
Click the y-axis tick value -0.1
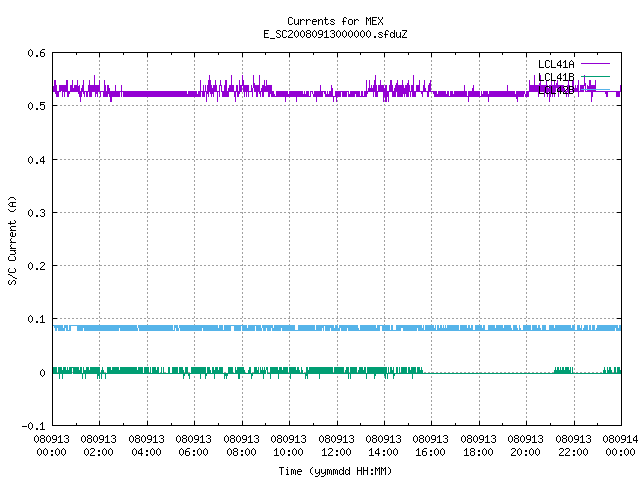point(33,426)
